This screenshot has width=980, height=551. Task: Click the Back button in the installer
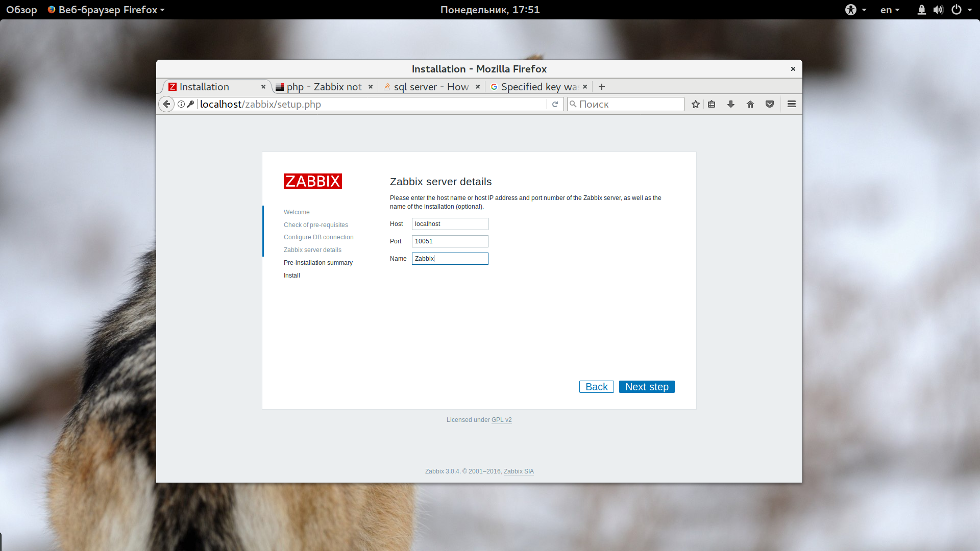click(597, 387)
